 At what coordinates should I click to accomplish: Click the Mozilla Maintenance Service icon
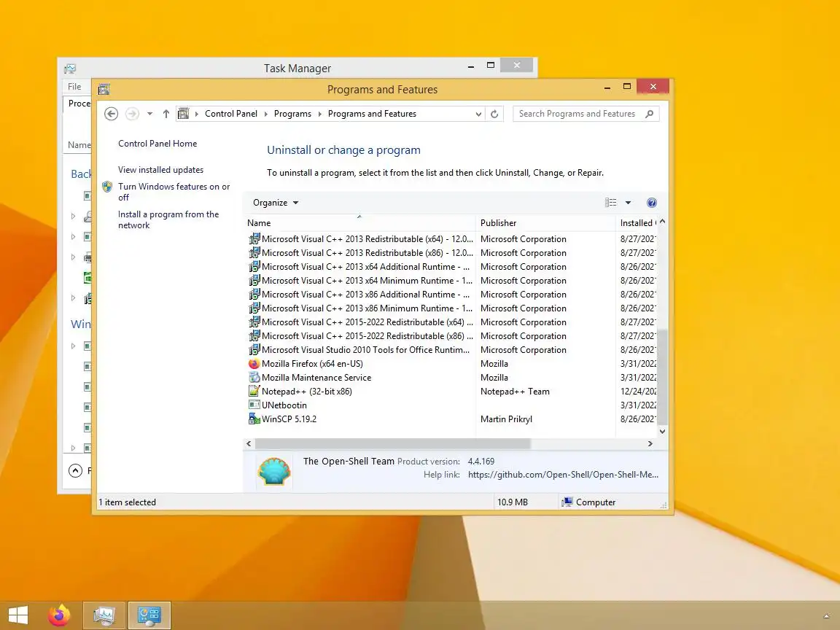[254, 378]
